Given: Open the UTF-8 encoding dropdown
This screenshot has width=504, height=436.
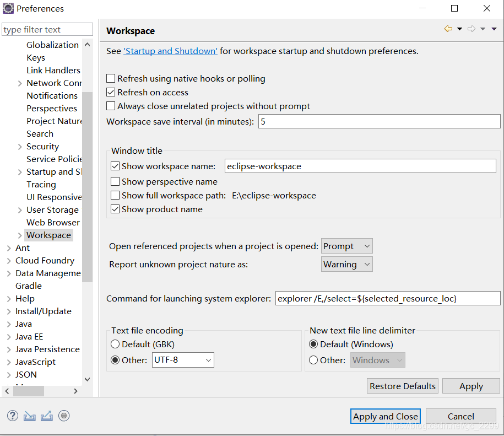Looking at the screenshot, I should click(x=183, y=359).
